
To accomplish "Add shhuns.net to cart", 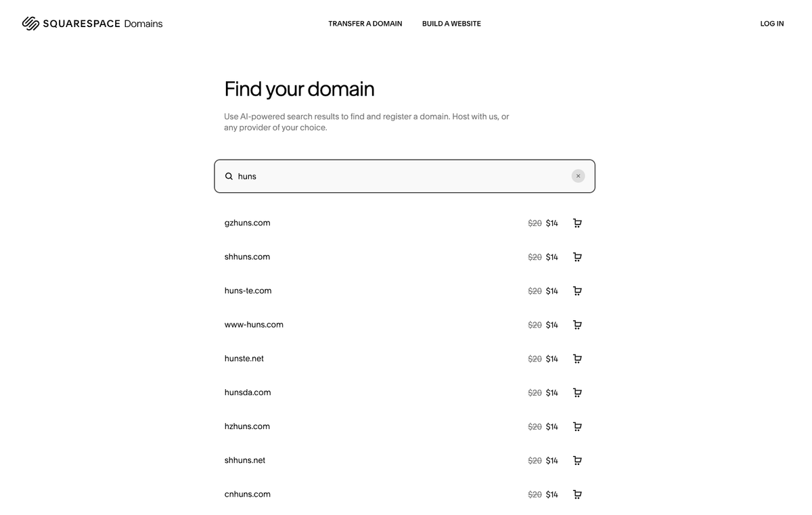I will [577, 460].
